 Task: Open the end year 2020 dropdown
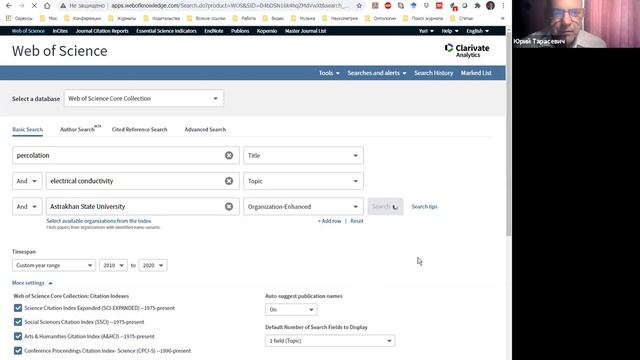click(153, 265)
